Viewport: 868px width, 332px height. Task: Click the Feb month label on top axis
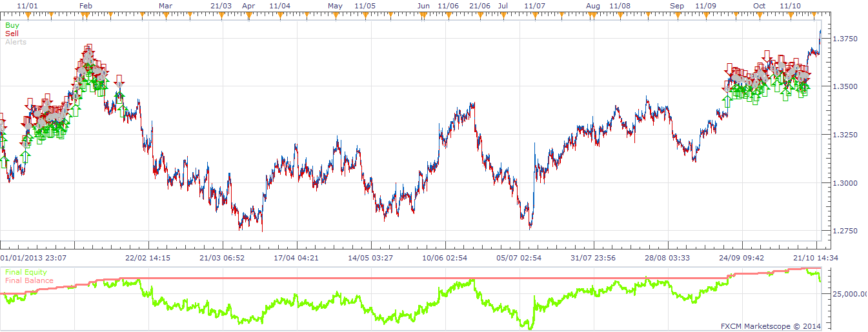coord(85,5)
